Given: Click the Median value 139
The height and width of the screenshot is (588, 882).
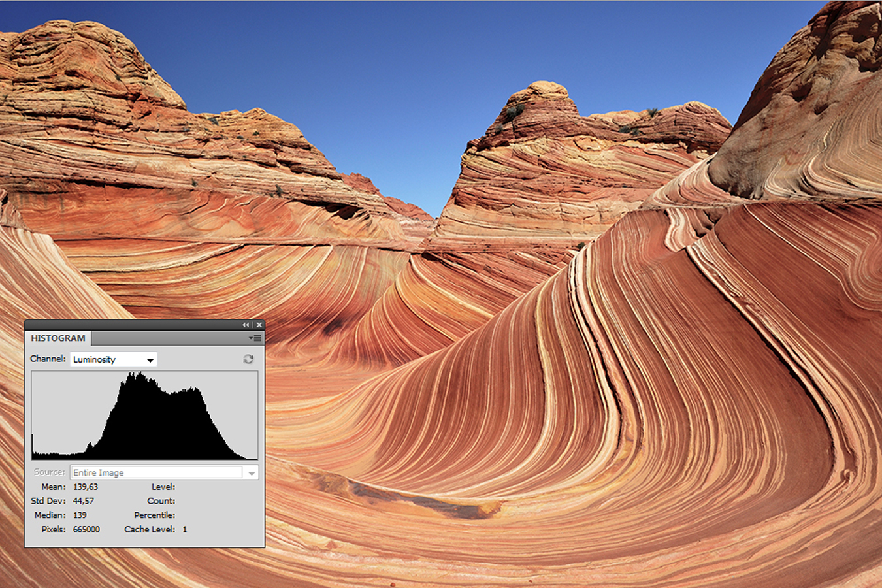Looking at the screenshot, I should [x=80, y=515].
